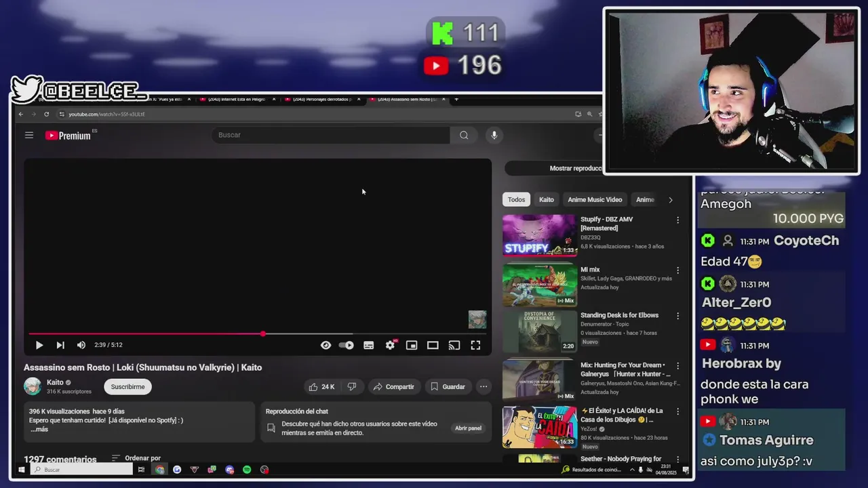Save the video with Guardar

pos(448,386)
